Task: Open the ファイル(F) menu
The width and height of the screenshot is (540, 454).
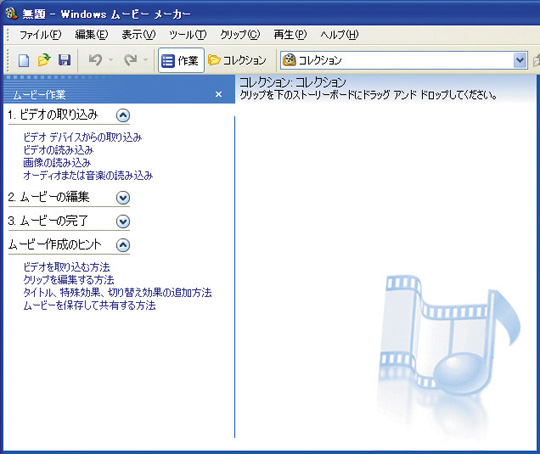Action: coord(40,34)
